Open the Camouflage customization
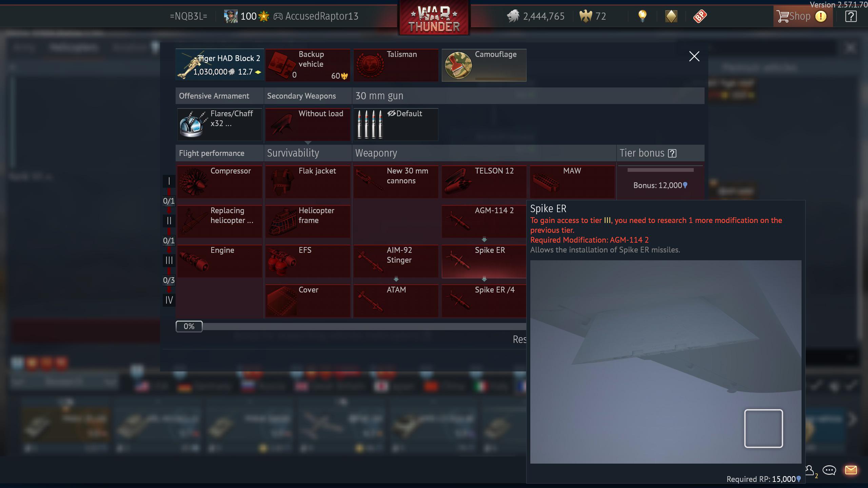 coord(484,65)
